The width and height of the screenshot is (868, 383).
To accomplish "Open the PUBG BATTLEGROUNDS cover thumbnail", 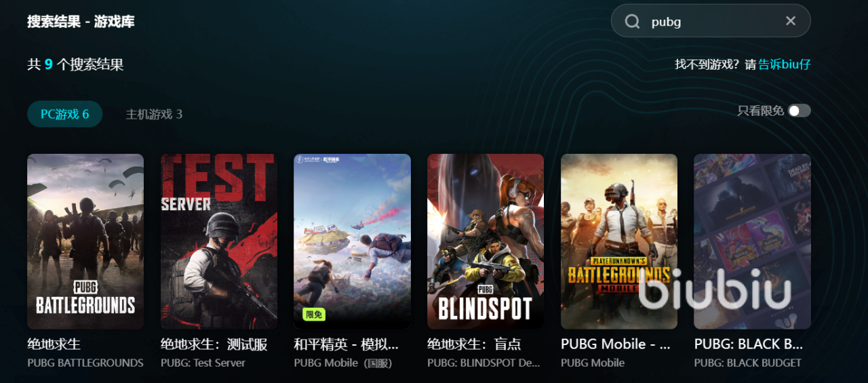I will tap(85, 241).
